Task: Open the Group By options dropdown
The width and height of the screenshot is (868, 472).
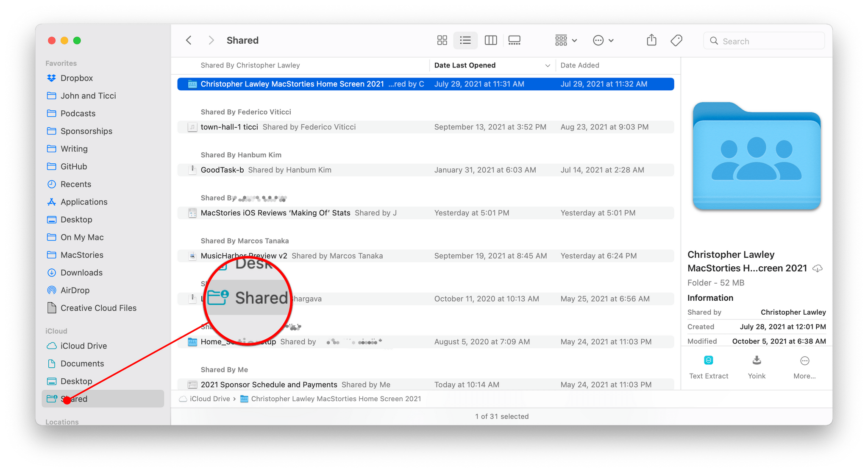Action: point(566,40)
